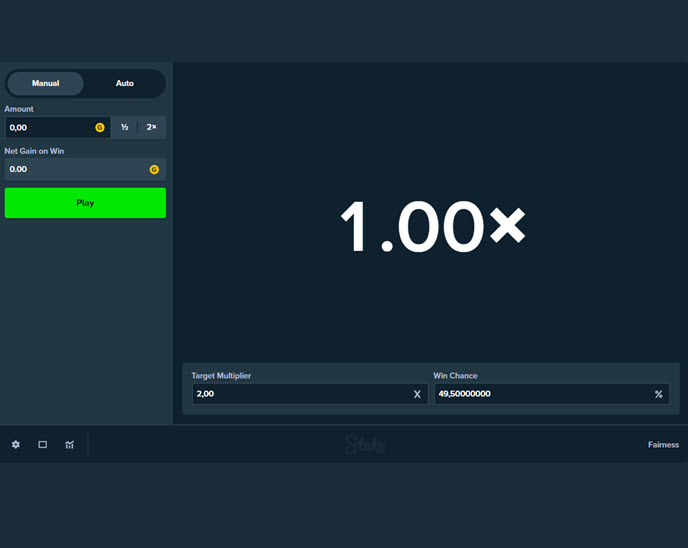Switch to the Auto betting tab
The height and width of the screenshot is (548, 688).
click(x=125, y=83)
